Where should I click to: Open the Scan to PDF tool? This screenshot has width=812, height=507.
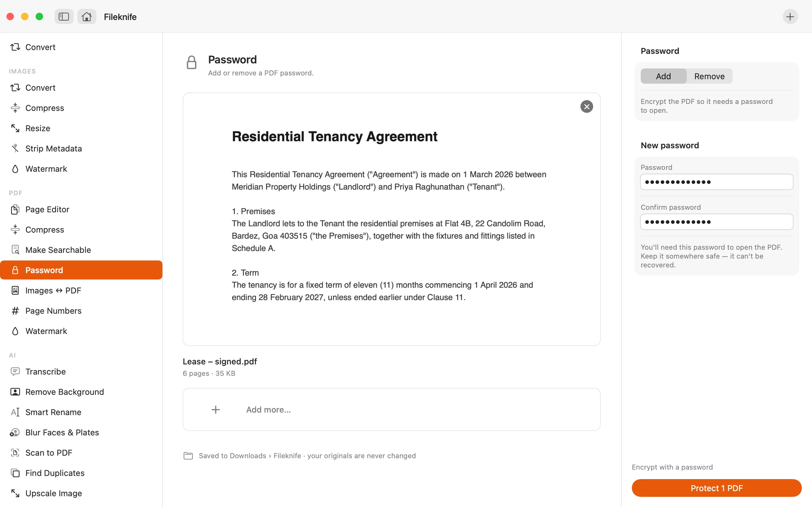click(81, 453)
